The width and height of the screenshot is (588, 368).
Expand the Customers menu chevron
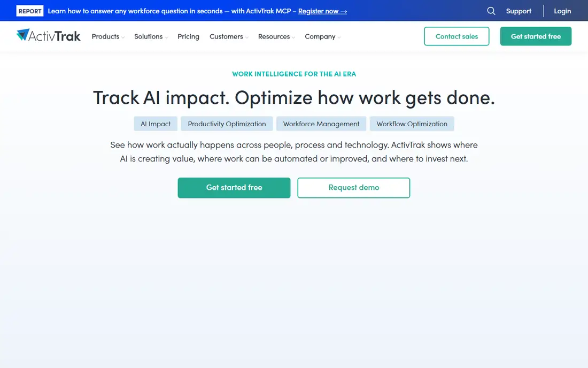tap(247, 37)
